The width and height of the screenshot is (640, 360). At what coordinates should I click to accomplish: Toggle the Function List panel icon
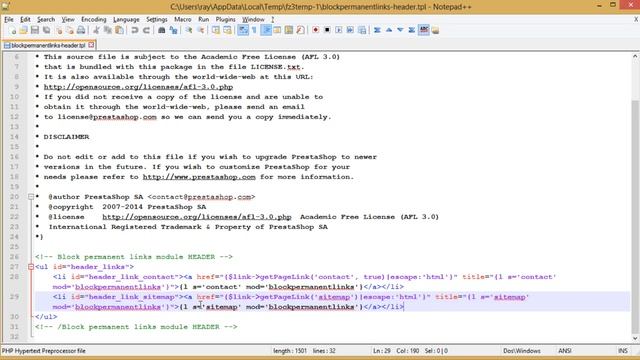300,30
